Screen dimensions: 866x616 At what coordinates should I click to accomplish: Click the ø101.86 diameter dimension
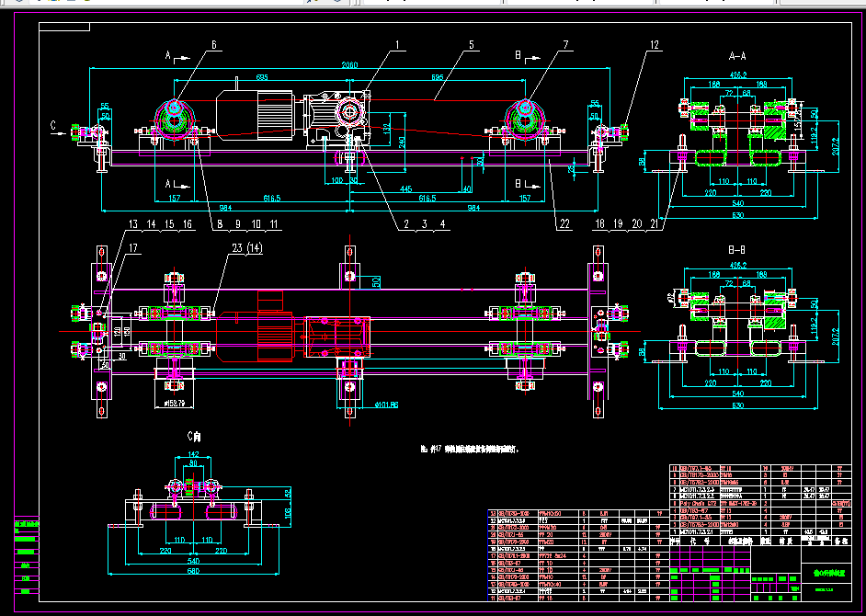click(387, 405)
